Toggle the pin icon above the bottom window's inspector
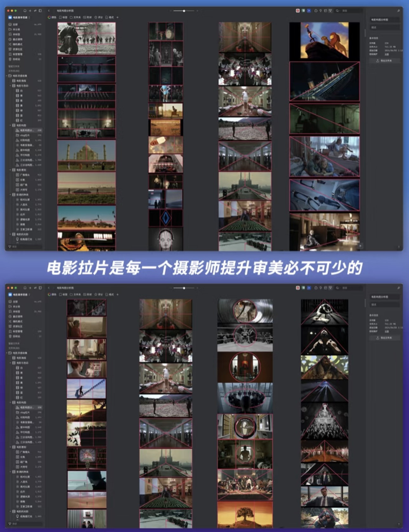Viewport: 409px width, 532px height. tap(398, 288)
